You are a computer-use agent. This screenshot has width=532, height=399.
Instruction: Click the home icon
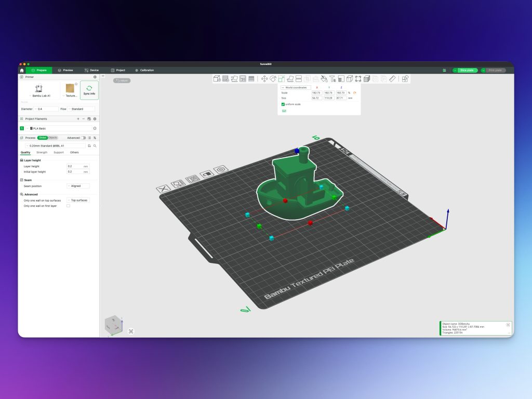(x=22, y=70)
